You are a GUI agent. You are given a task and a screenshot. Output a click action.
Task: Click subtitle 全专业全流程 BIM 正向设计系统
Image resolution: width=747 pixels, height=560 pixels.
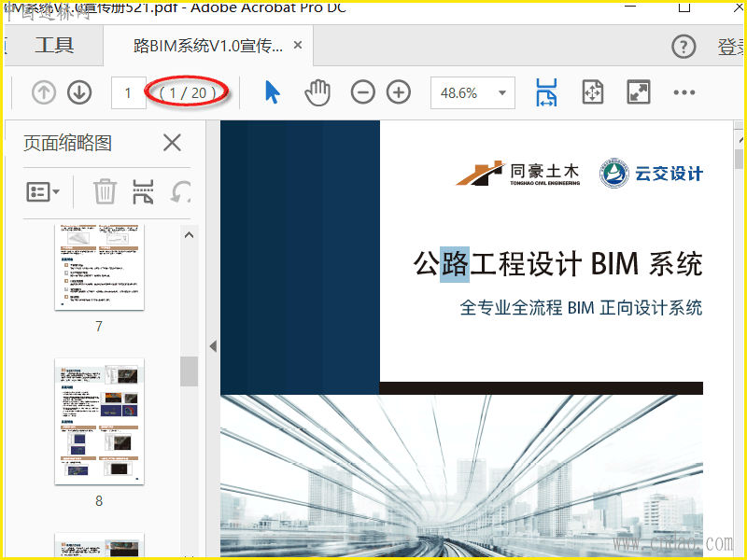click(581, 308)
